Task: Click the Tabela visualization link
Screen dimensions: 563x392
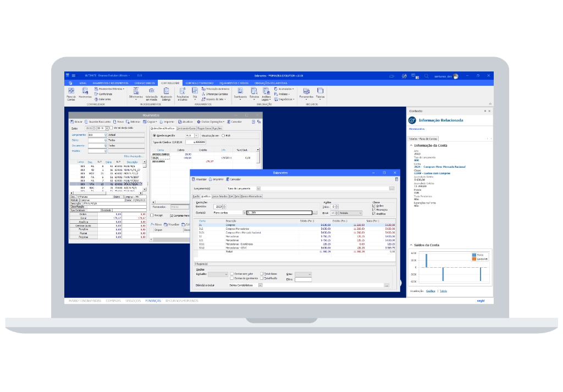Action: pos(443,291)
